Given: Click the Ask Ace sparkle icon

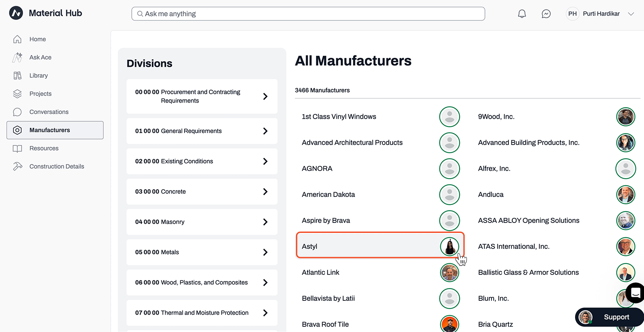Looking at the screenshot, I should pyautogui.click(x=17, y=57).
